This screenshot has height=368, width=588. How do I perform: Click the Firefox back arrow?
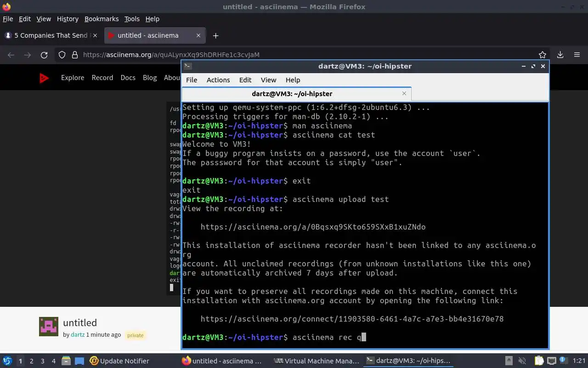click(11, 55)
